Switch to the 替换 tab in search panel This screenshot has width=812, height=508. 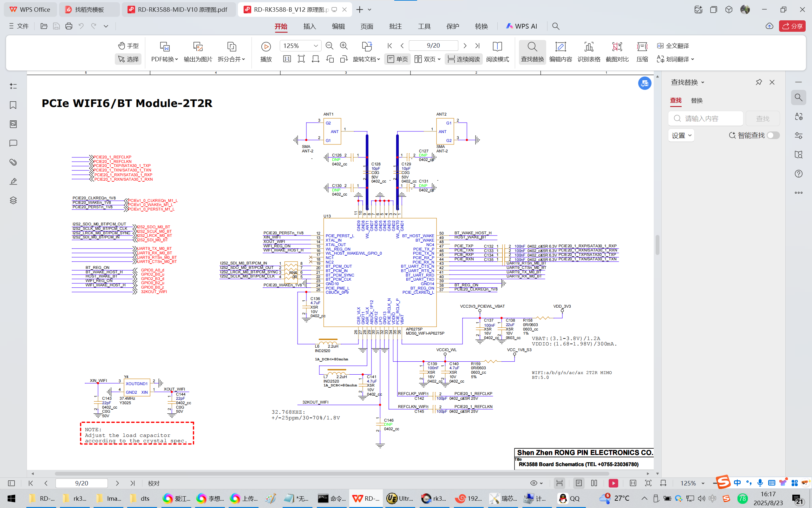pos(697,100)
